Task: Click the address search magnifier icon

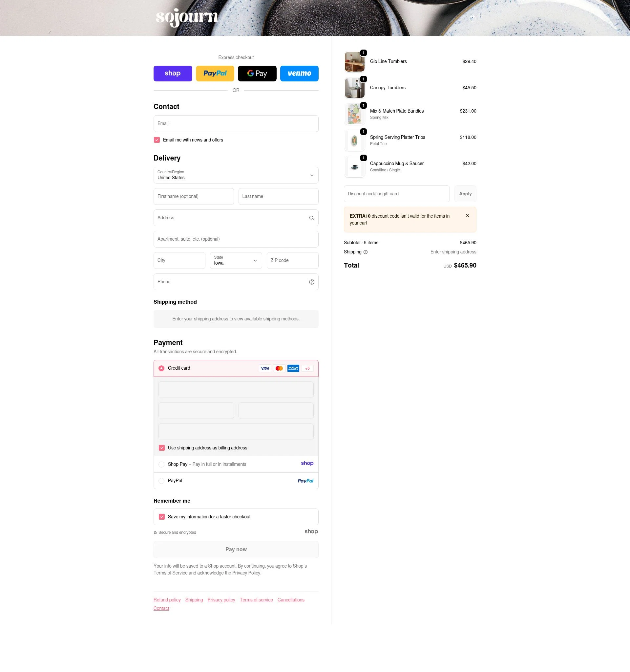Action: tap(311, 218)
